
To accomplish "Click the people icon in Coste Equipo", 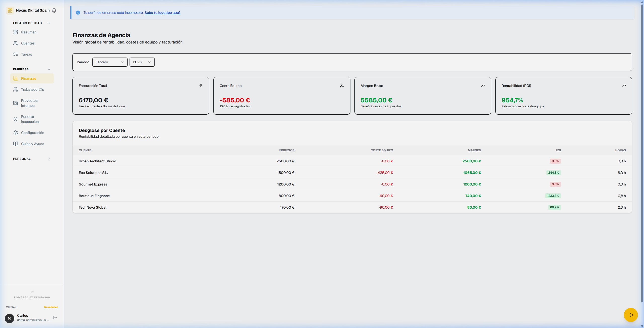I will [342, 86].
